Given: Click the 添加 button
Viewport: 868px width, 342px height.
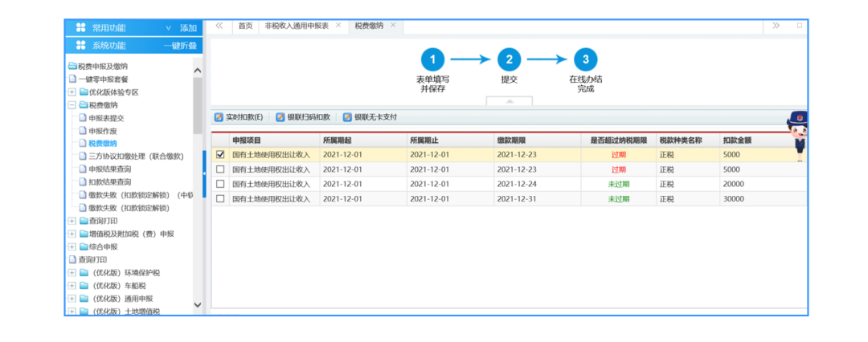Looking at the screenshot, I should pos(187,28).
